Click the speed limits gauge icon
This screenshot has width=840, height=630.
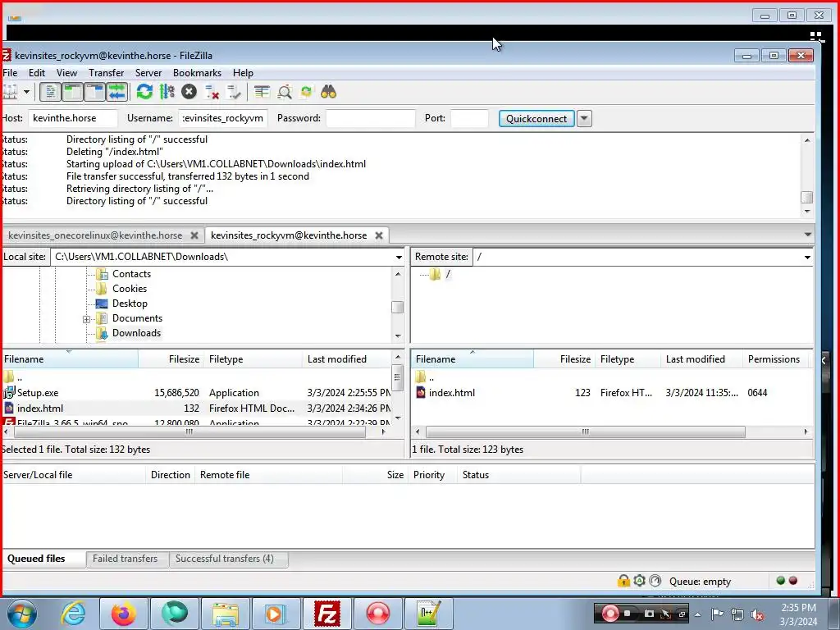coord(655,581)
